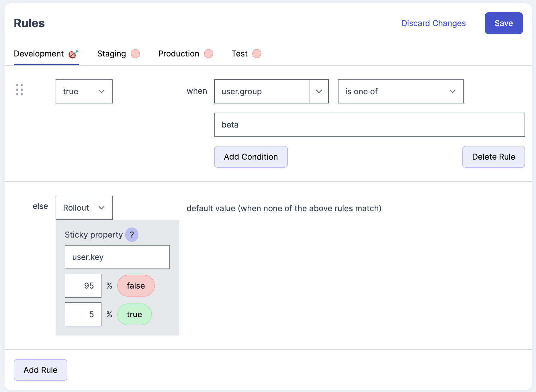This screenshot has height=392, width=536.
Task: Expand the user.group attribute chevron
Action: pos(319,91)
